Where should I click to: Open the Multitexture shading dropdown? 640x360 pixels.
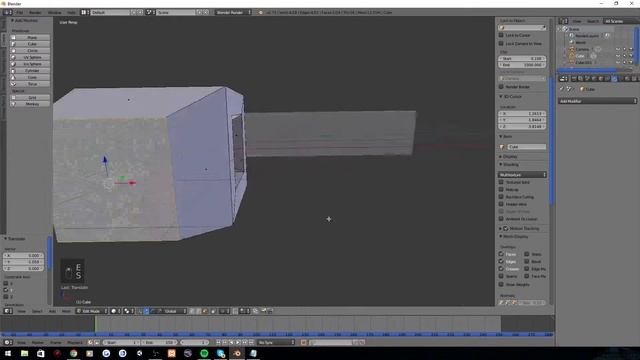point(522,175)
